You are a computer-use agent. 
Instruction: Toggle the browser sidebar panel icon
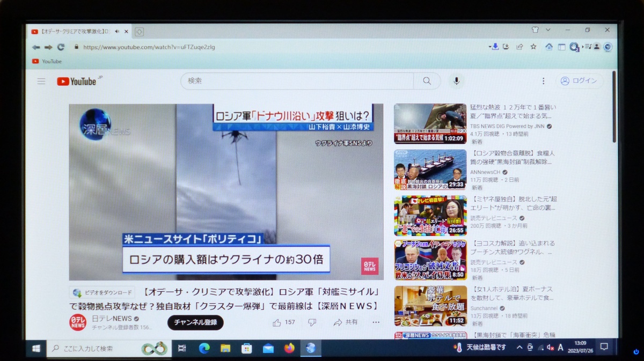pos(561,47)
